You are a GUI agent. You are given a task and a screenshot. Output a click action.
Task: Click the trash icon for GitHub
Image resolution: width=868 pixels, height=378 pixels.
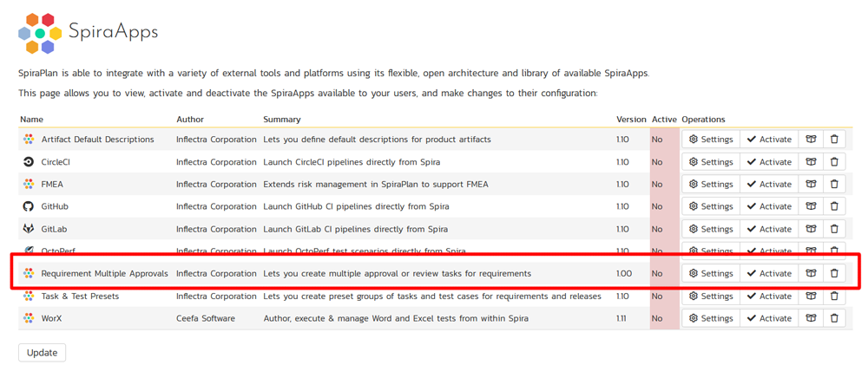tap(834, 207)
